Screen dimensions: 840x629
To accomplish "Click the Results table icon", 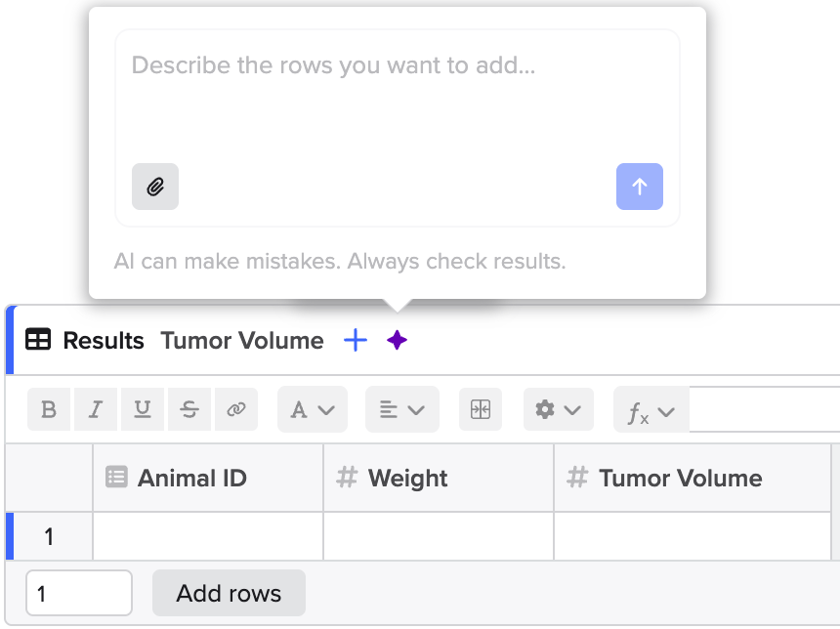I will pos(38,340).
